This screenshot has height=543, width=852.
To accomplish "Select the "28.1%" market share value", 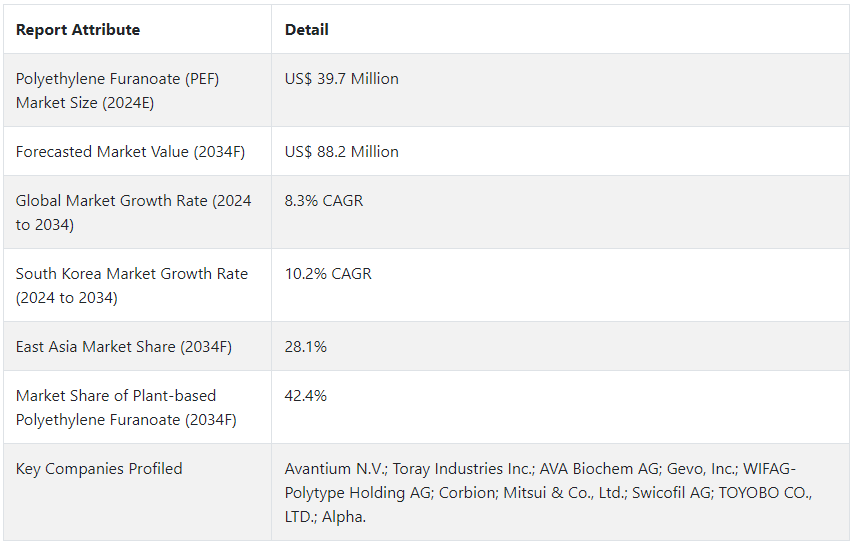I will (306, 347).
